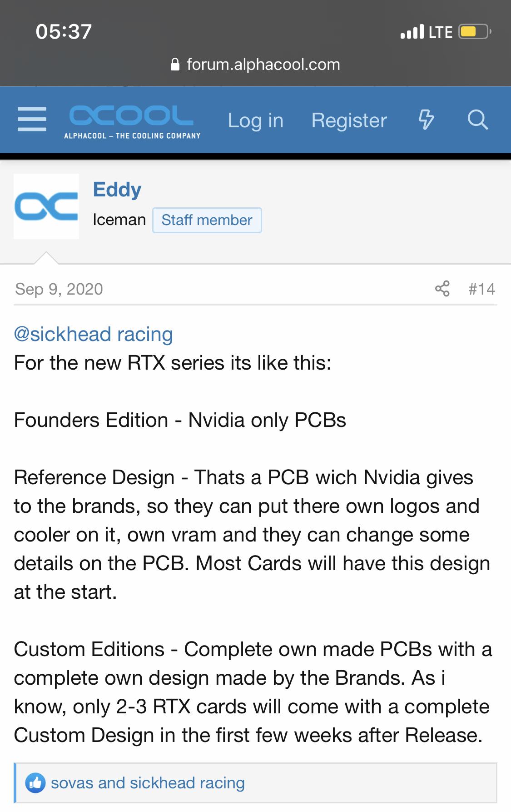This screenshot has height=812, width=511.
Task: Tap the forum.alphacool.com address bar
Action: click(255, 65)
